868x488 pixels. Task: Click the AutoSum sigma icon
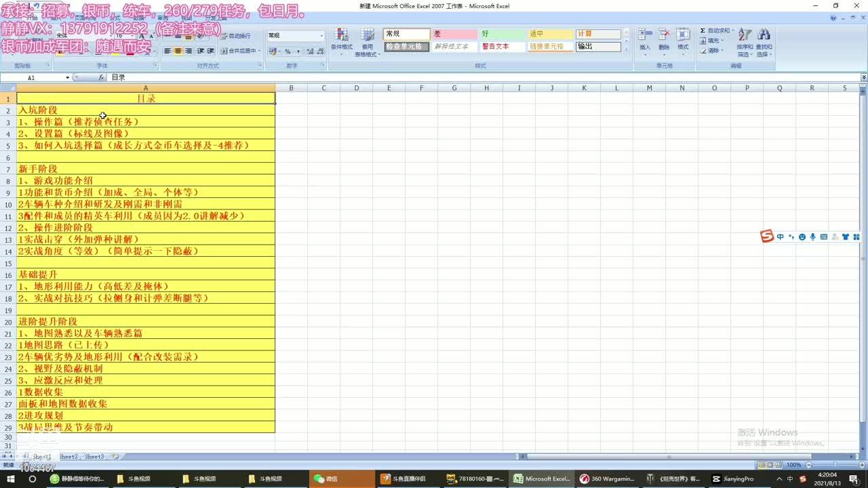click(x=703, y=30)
